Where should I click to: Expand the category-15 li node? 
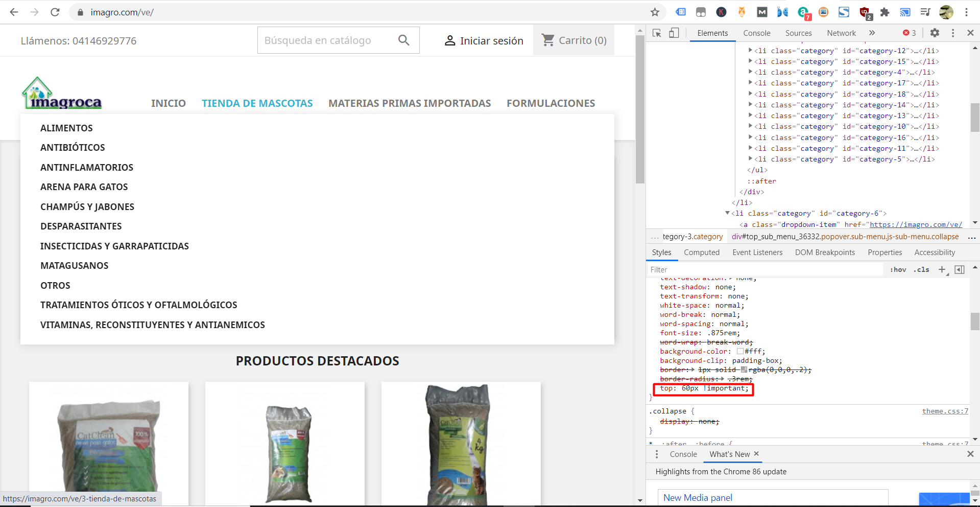tap(750, 61)
